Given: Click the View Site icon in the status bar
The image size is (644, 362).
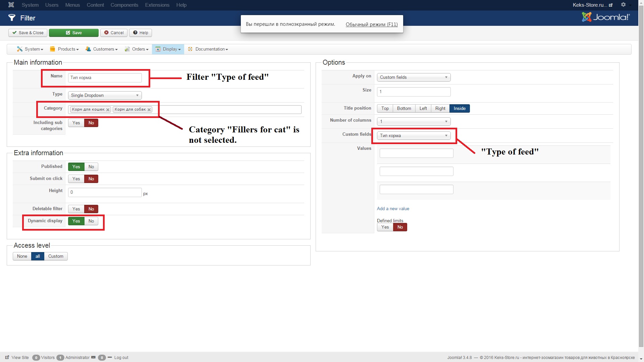Looking at the screenshot, I should 7,357.
